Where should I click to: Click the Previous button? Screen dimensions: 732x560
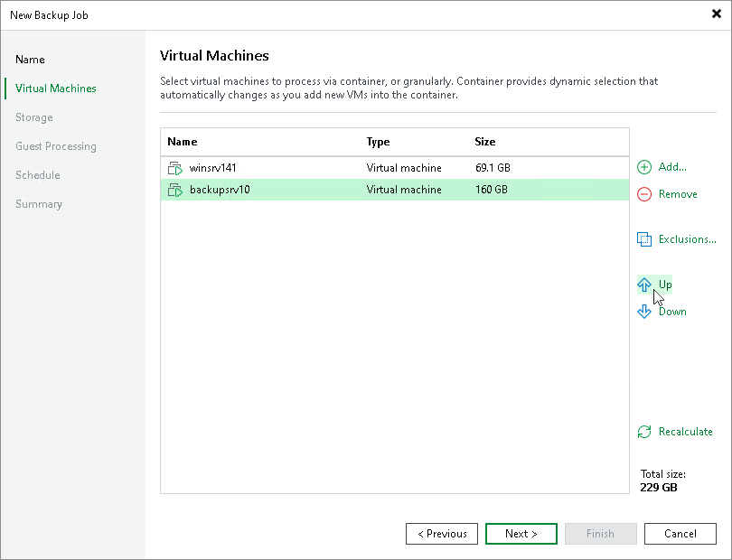tap(442, 534)
